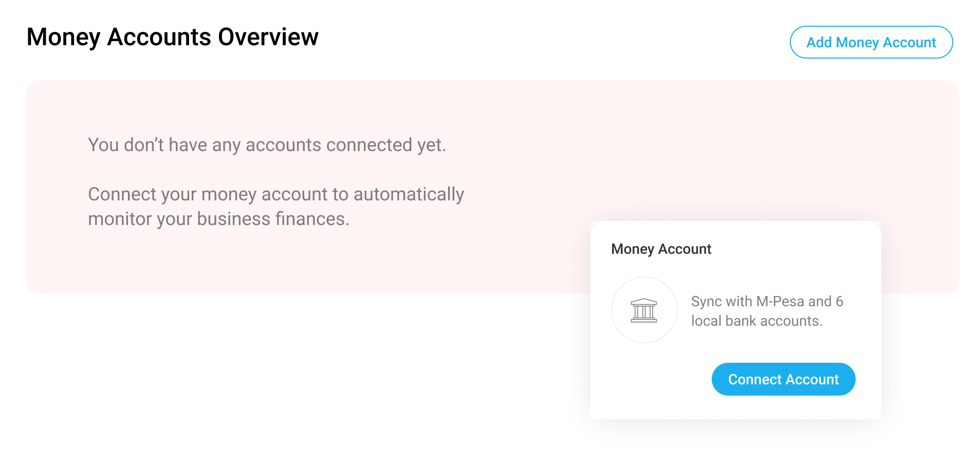Click the word 'Accounts' in page heading

(159, 37)
